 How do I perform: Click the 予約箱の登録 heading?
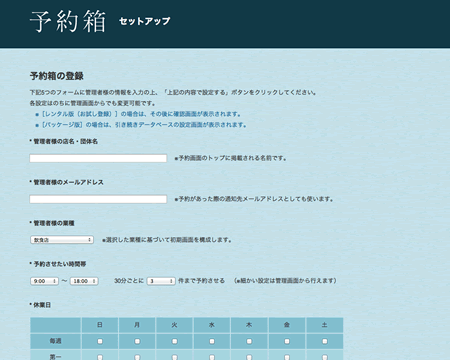[57, 76]
